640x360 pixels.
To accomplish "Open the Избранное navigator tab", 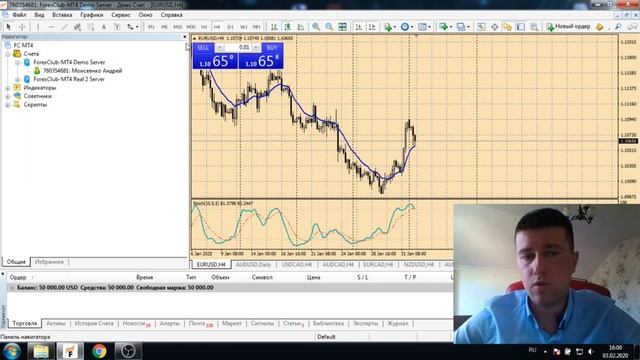I will 49,262.
